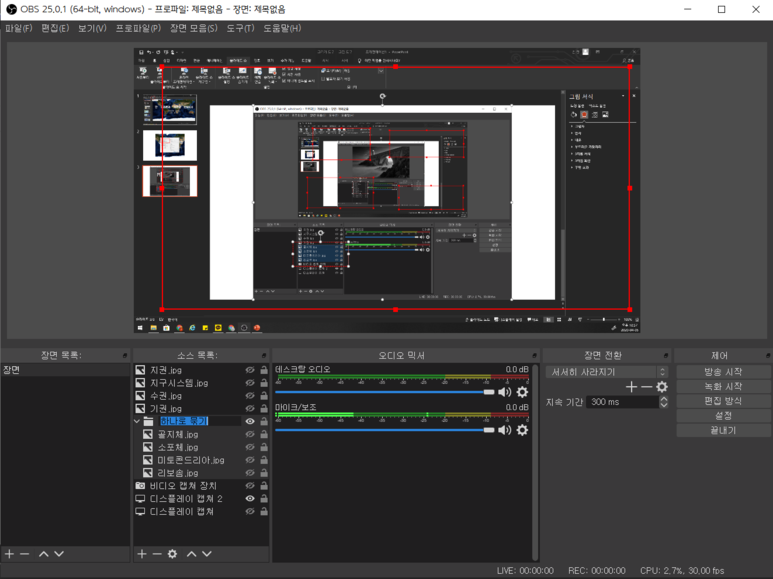Mute the 마이크/보조 speaker icon

(x=504, y=430)
